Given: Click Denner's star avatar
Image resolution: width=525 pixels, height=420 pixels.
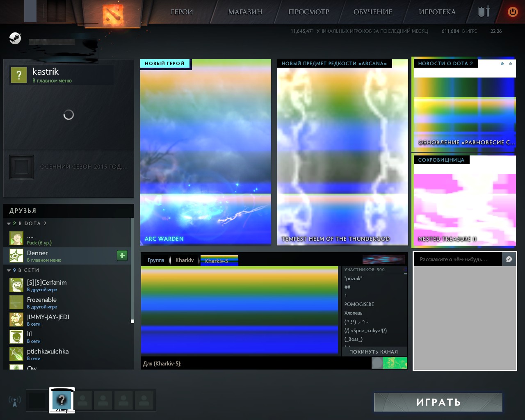Looking at the screenshot, I should [16, 256].
